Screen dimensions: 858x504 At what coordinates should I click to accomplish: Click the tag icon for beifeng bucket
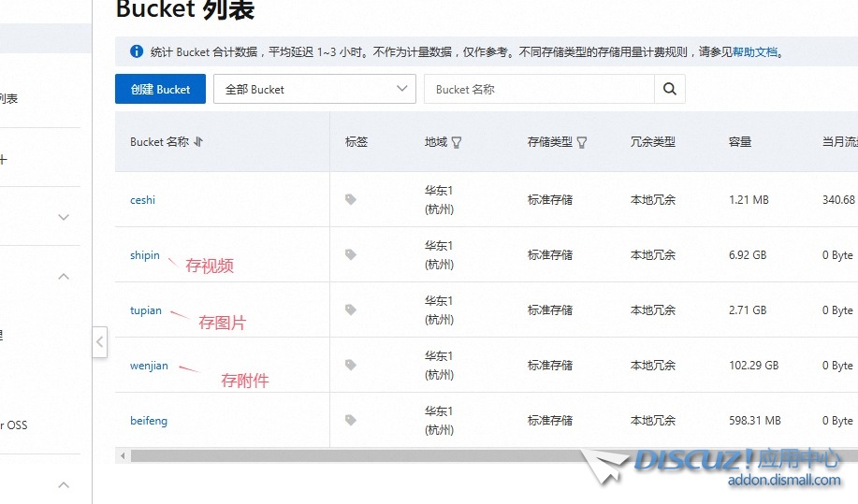click(351, 421)
